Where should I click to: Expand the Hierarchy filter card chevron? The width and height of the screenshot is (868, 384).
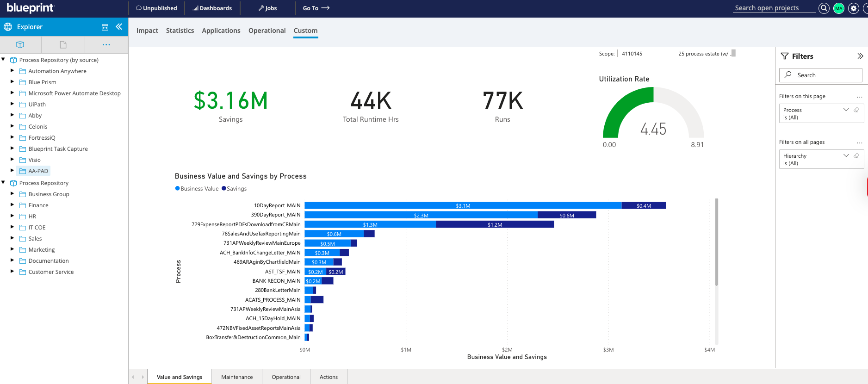coord(846,156)
